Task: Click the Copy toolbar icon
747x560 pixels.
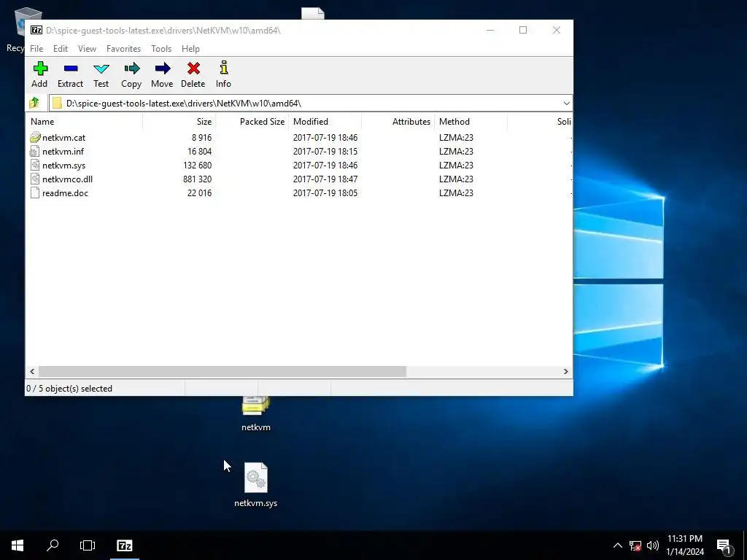Action: [131, 69]
